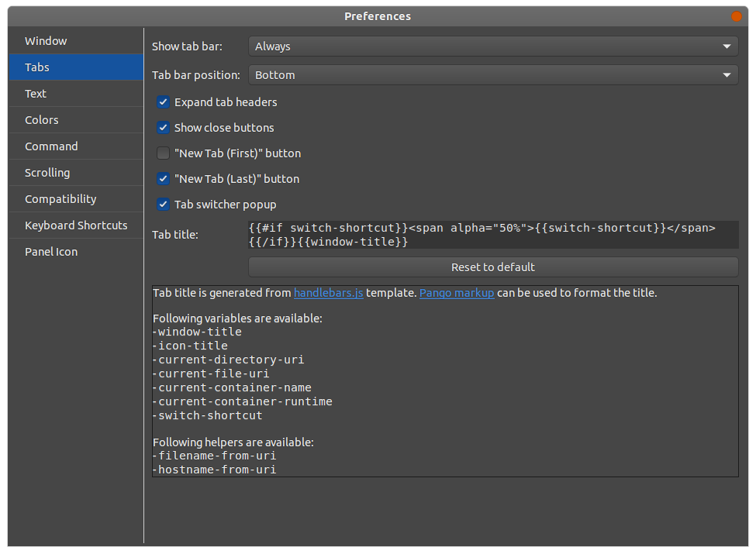Click inside the Tab title template field

tap(493, 235)
